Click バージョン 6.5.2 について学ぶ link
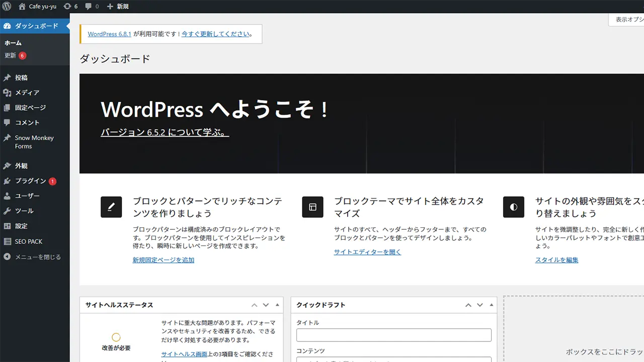 (x=165, y=133)
